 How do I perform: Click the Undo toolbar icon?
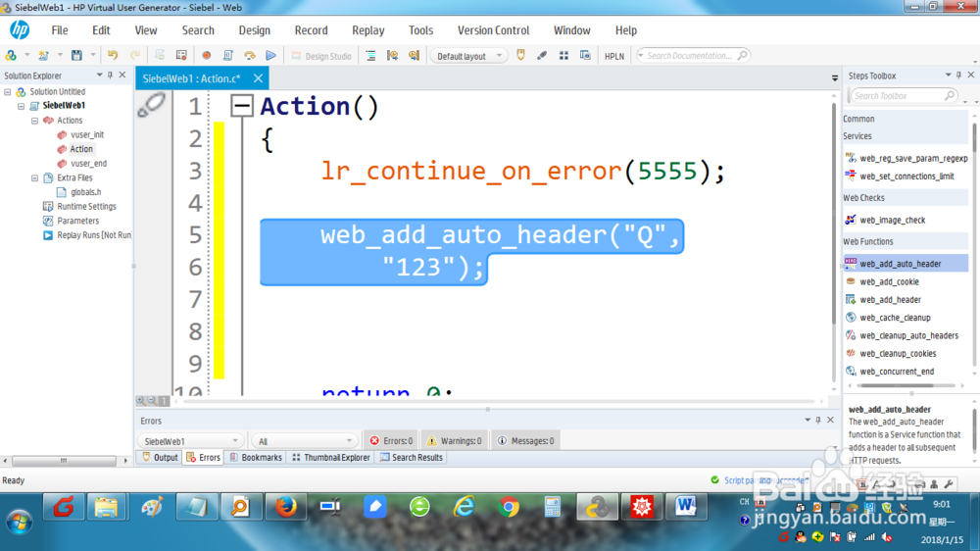click(x=113, y=55)
